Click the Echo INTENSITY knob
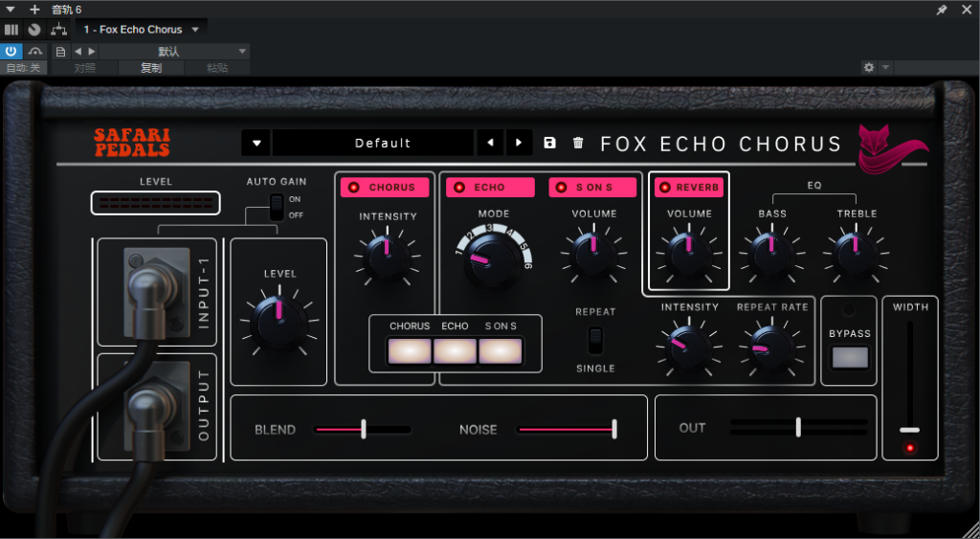This screenshot has height=539, width=980. click(x=689, y=348)
